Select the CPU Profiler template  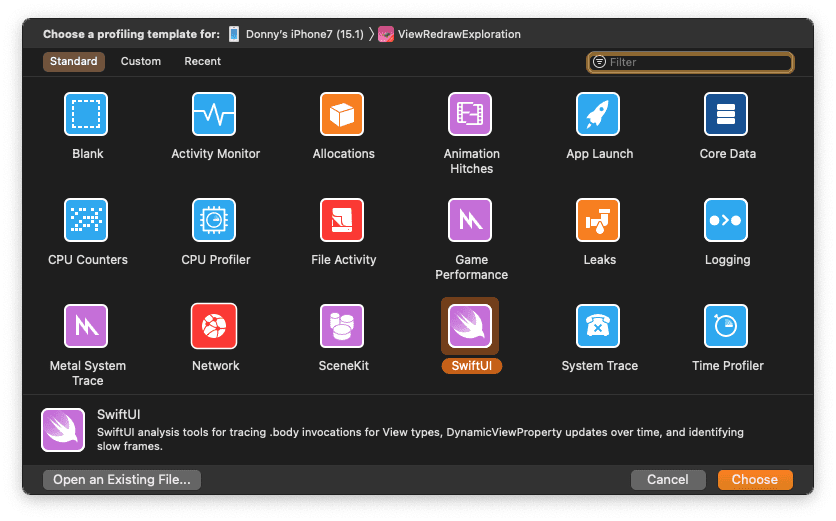215,220
